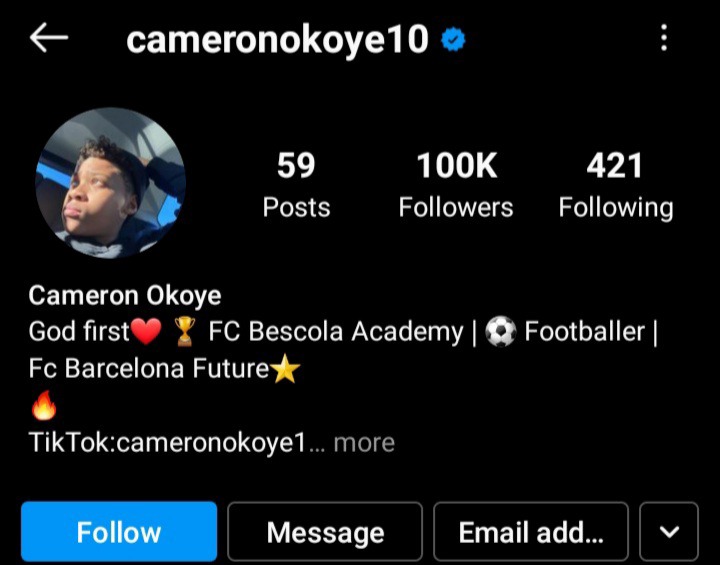The height and width of the screenshot is (565, 720).
Task: Tap the trophy emoji in bio
Action: point(185,331)
